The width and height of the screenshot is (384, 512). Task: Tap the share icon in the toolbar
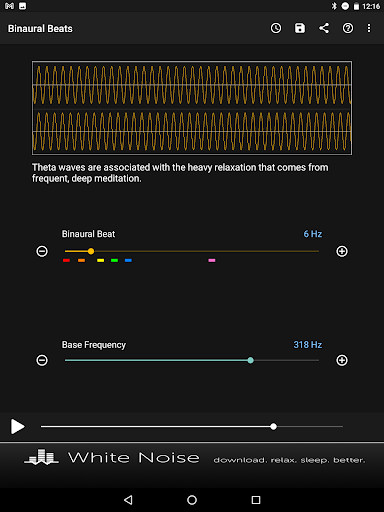pyautogui.click(x=324, y=28)
